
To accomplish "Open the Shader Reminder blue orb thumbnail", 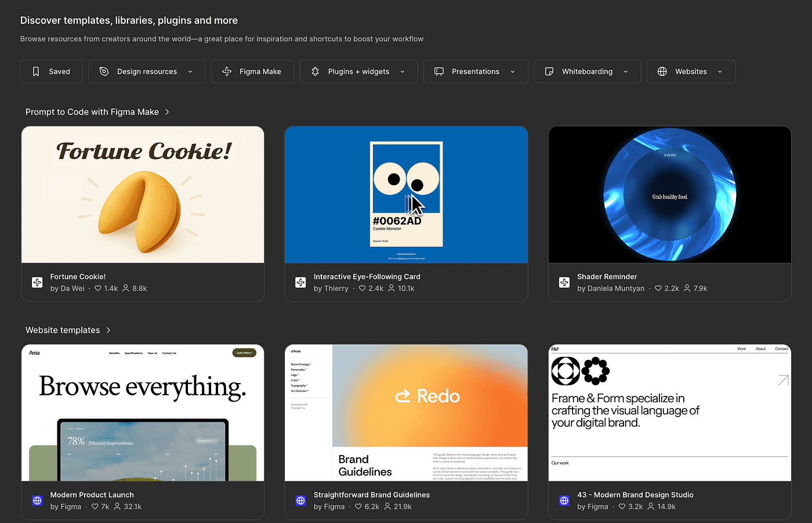I will click(x=670, y=194).
